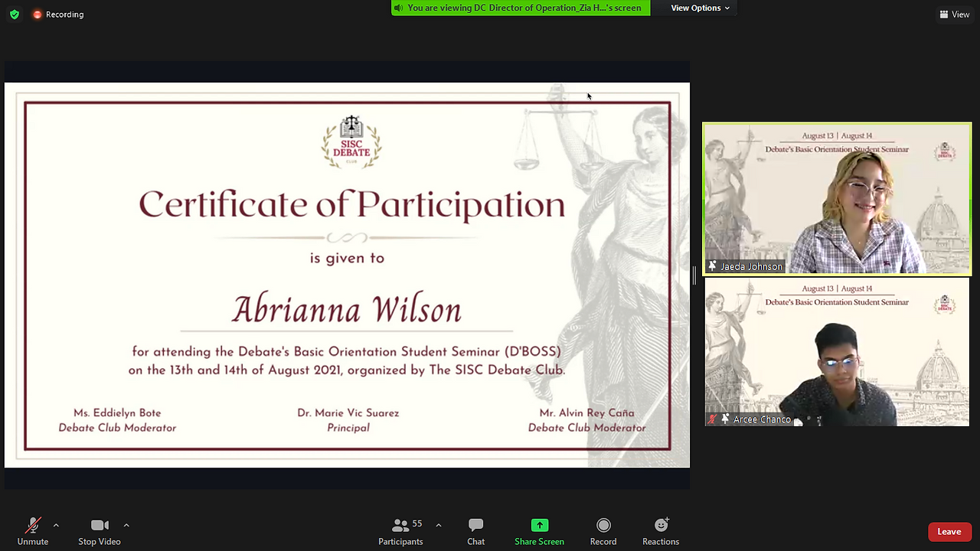Open the Participants panel
Viewport: 980px width, 551px height.
[x=400, y=531]
